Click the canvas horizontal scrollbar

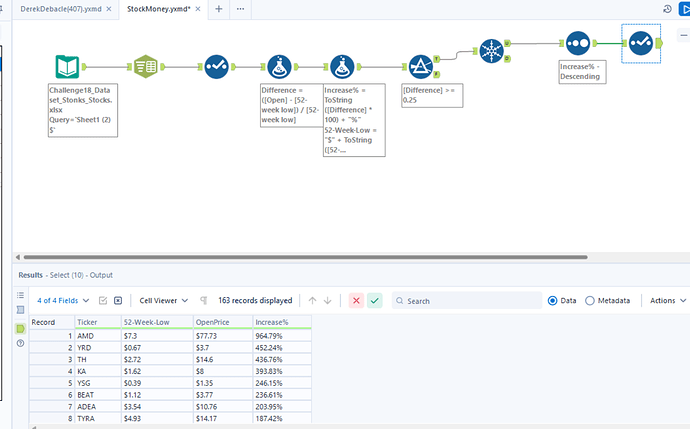(x=305, y=257)
